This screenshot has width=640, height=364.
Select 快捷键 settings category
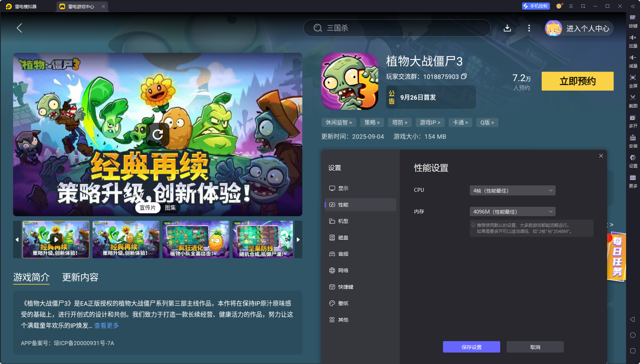(360, 287)
